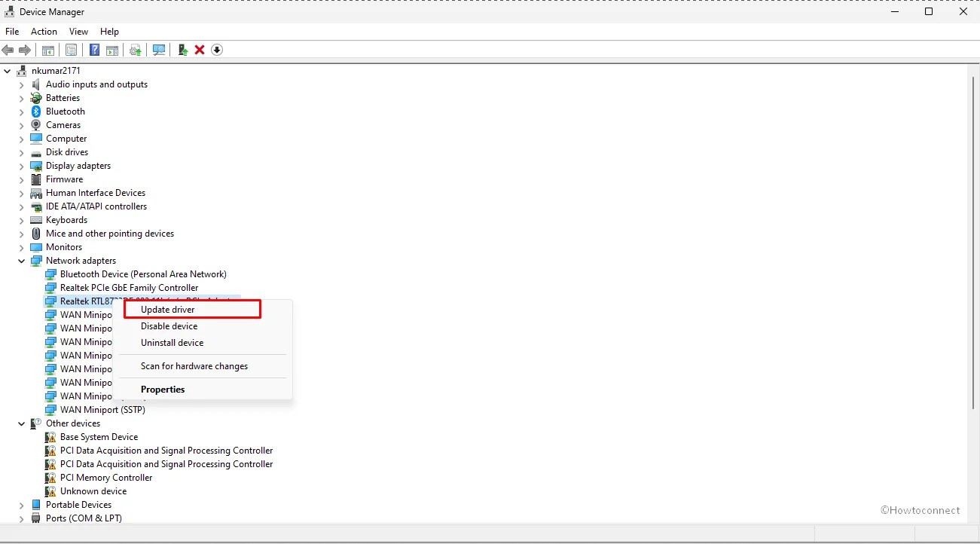The image size is (980, 544).
Task: Click the Show/Hide Console Tree toolbar icon
Action: 47,50
